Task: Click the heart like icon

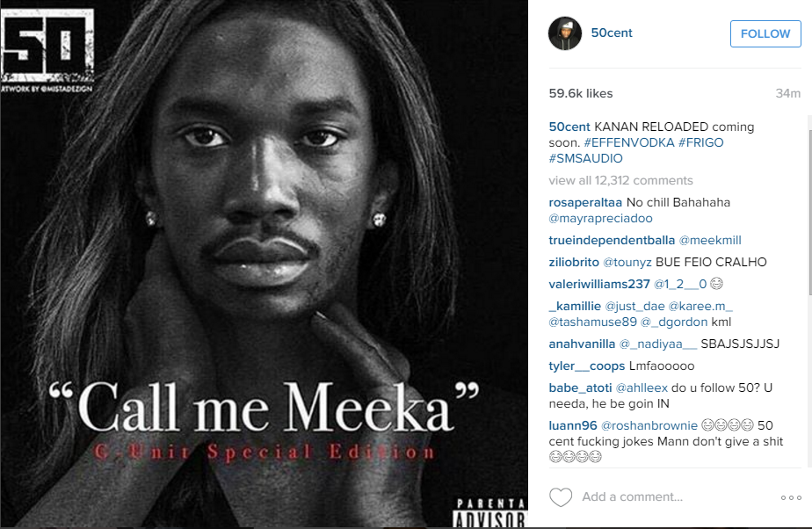Action: 561,497
